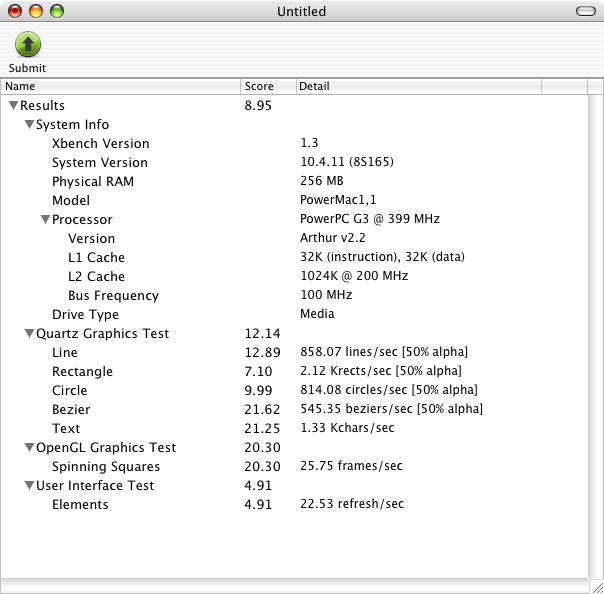Select the Drive Type row

coord(84,315)
